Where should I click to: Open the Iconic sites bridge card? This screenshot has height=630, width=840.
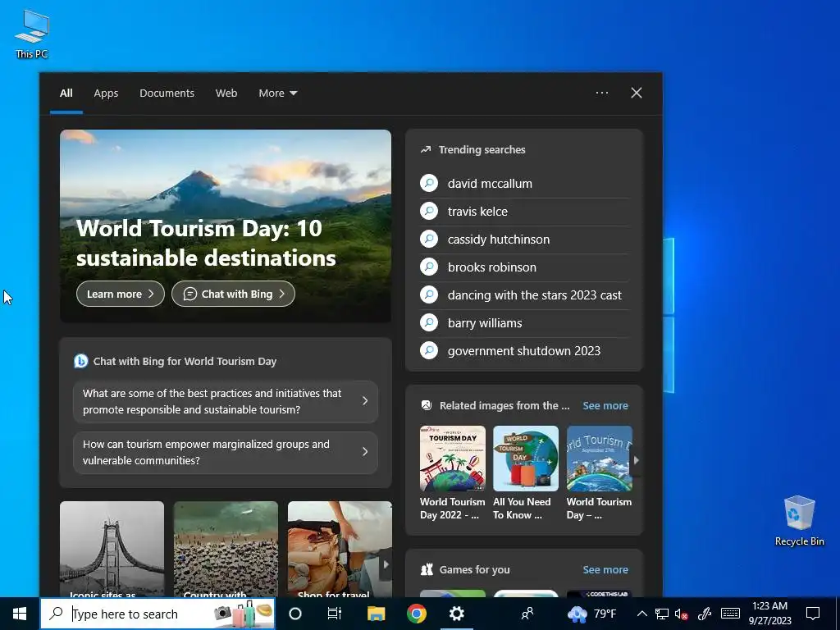pyautogui.click(x=112, y=549)
